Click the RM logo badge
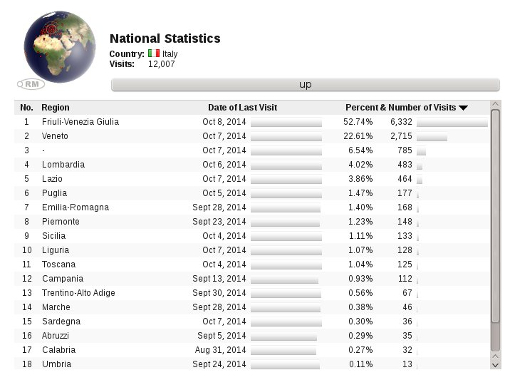The image size is (510, 380). (x=31, y=84)
